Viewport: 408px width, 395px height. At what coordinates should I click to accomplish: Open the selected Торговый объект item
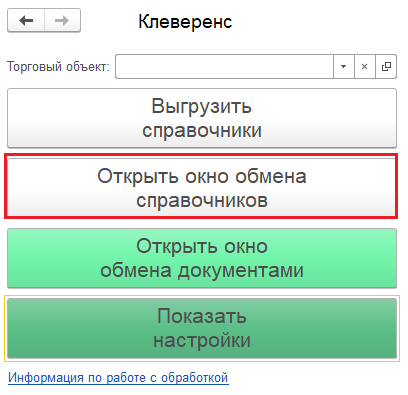click(x=386, y=67)
